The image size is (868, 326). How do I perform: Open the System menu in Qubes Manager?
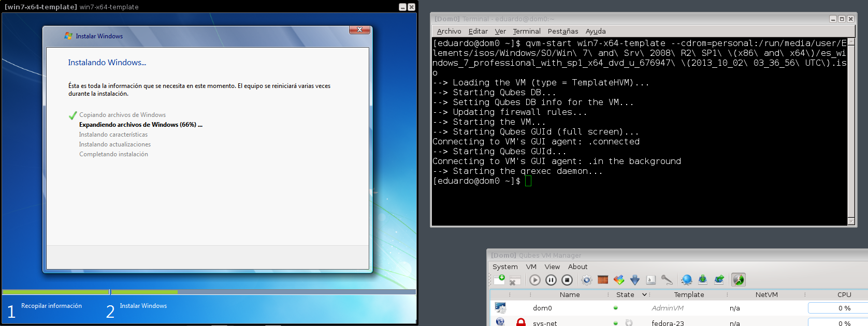505,266
